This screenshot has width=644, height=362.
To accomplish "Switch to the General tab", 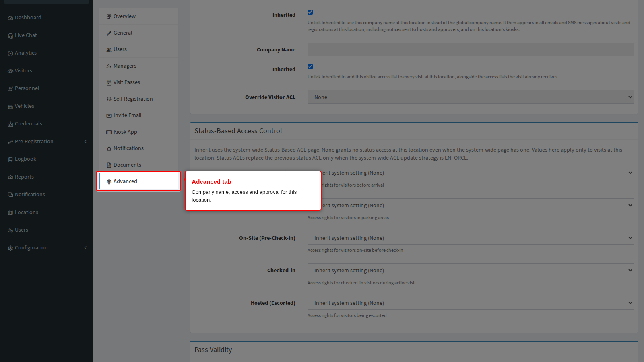I will 138,33.
